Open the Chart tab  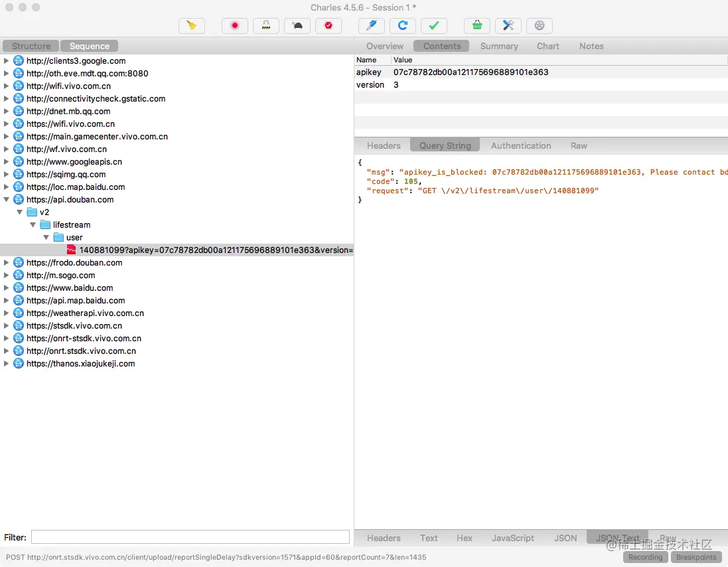[548, 46]
